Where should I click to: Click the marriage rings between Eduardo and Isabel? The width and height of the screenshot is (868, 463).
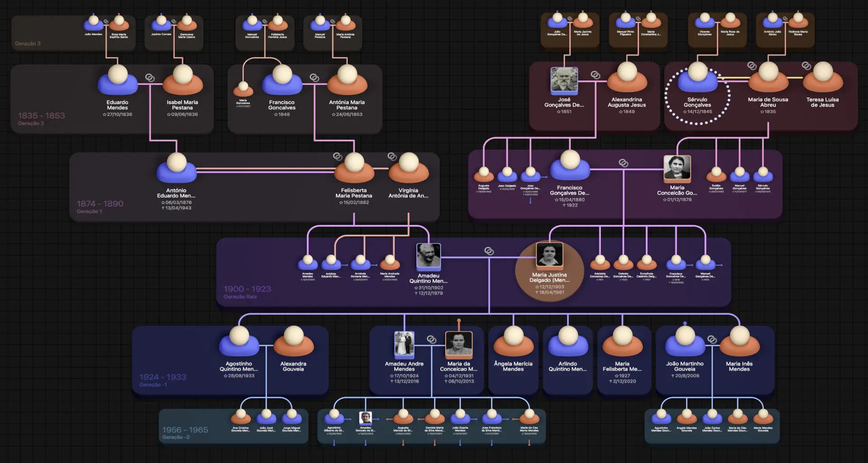point(150,78)
